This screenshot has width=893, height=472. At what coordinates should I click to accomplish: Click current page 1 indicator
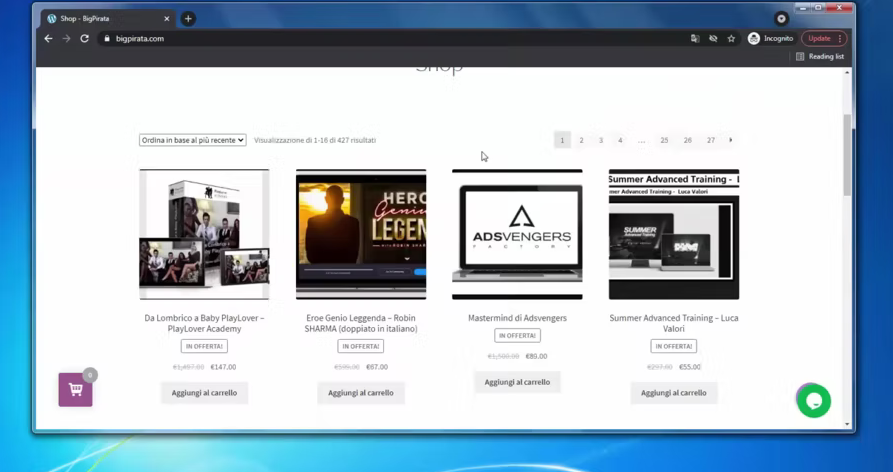click(562, 140)
